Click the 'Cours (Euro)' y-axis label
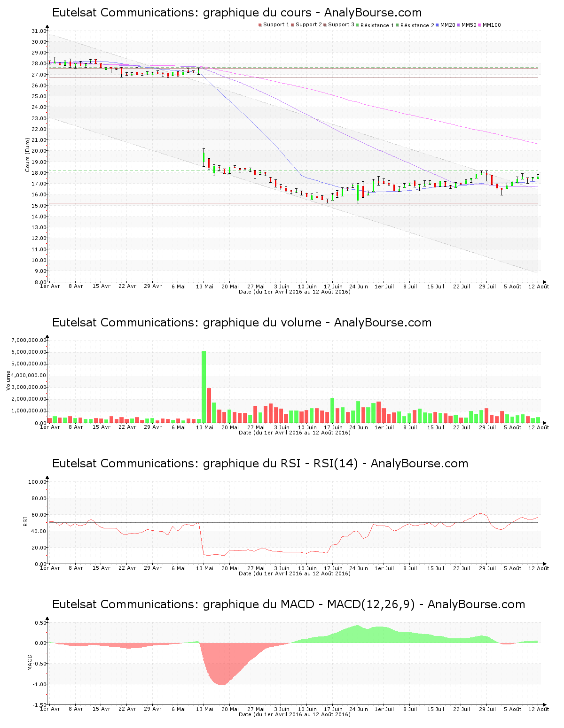 coord(28,155)
